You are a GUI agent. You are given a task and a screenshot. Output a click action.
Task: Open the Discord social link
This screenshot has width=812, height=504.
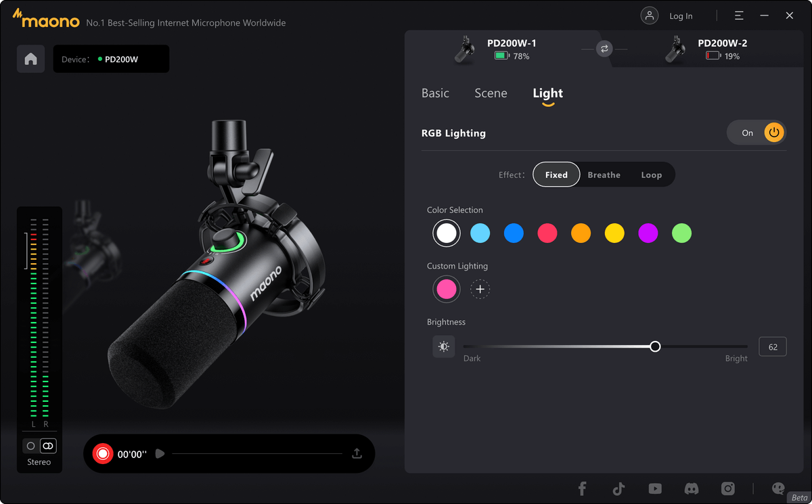[x=692, y=488]
